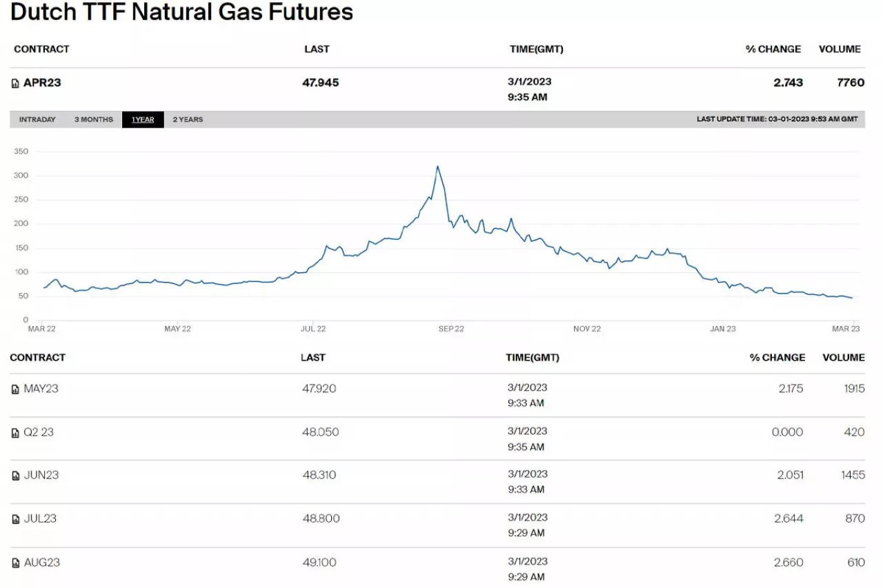Select the chart icon beside JUN23
Screen dimensions: 883x588
click(16, 476)
